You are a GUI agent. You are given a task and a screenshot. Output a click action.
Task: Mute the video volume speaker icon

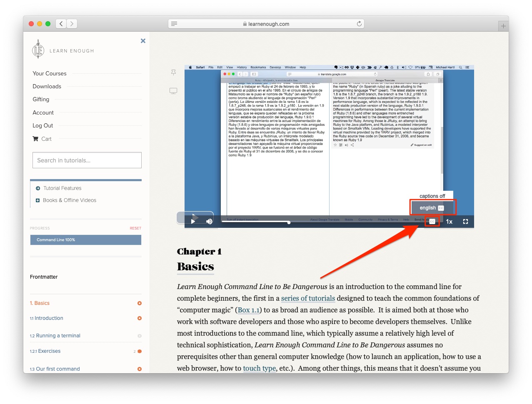coord(209,221)
